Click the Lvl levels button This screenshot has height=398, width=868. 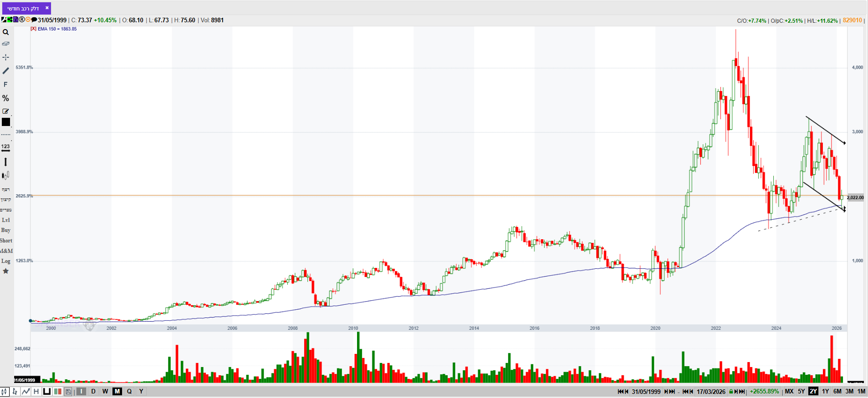[x=5, y=220]
